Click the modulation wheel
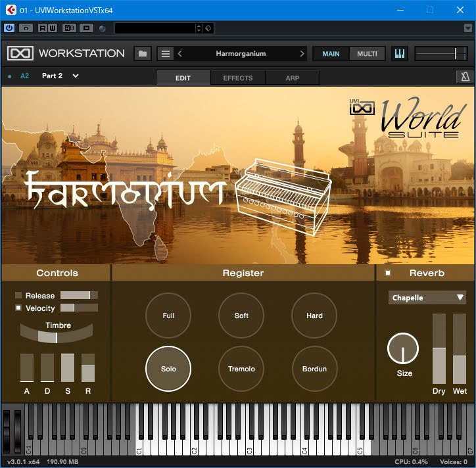 18,432
